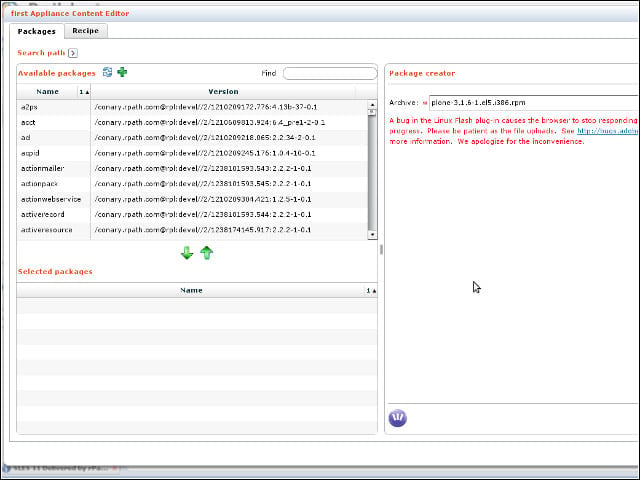640x480 pixels.
Task: Select the acct package row
Action: pos(192,122)
